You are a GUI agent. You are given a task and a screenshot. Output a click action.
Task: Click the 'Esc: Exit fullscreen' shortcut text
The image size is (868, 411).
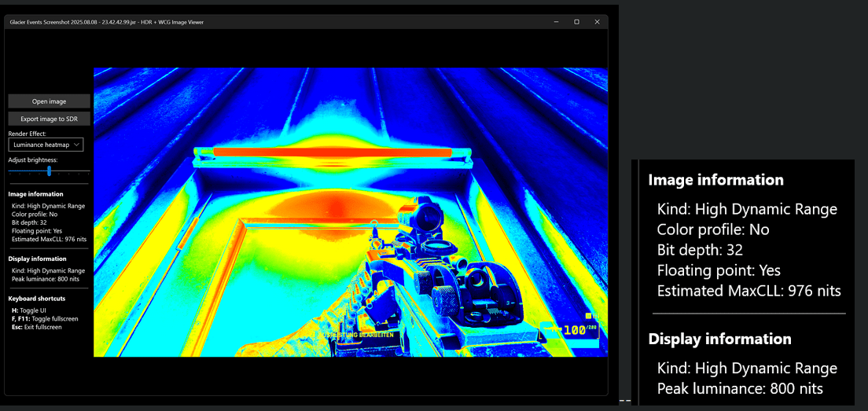click(36, 327)
